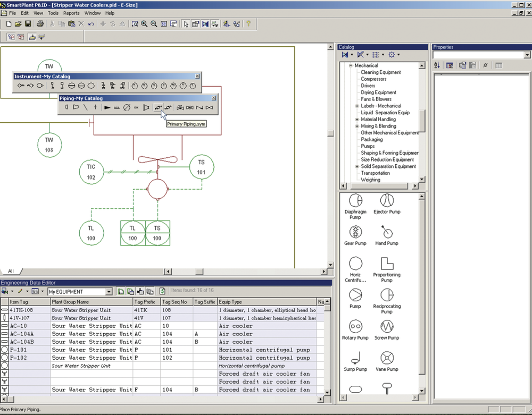The height and width of the screenshot is (415, 532).
Task: Pick the gate valve icon at Piping toolbar end
Action: tap(209, 107)
